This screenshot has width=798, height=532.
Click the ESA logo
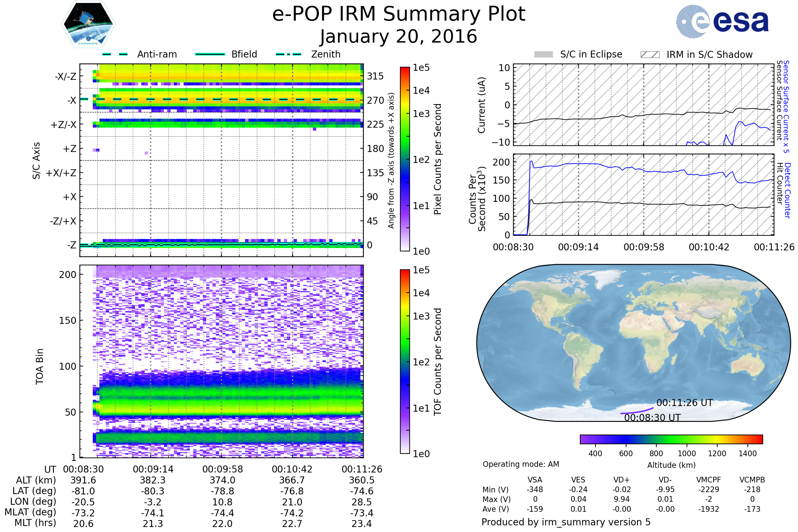click(723, 21)
